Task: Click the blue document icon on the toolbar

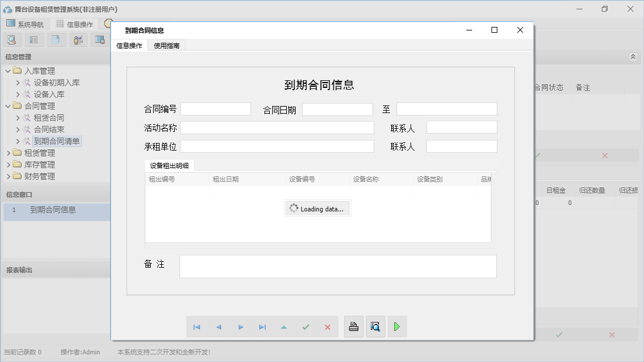Action: (55, 39)
